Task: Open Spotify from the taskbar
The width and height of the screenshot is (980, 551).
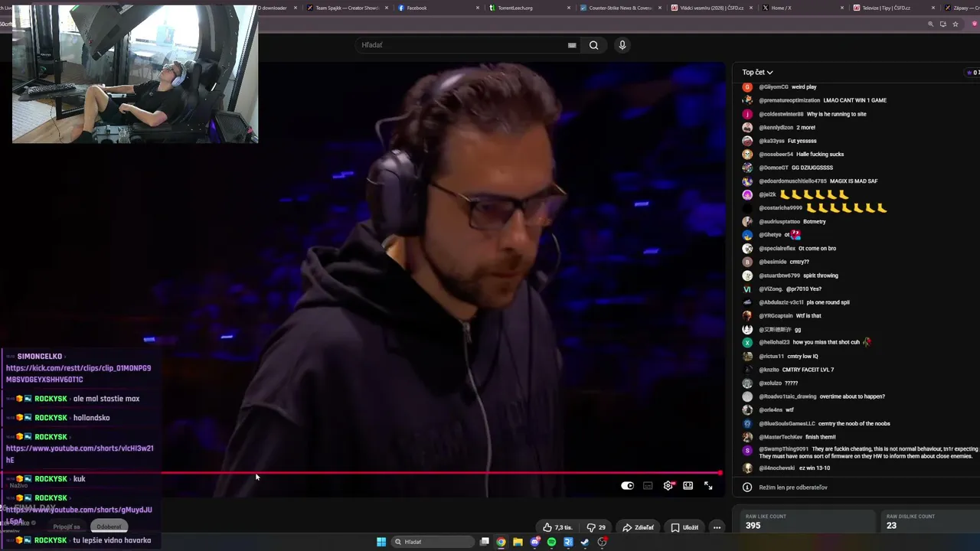Action: tap(552, 542)
